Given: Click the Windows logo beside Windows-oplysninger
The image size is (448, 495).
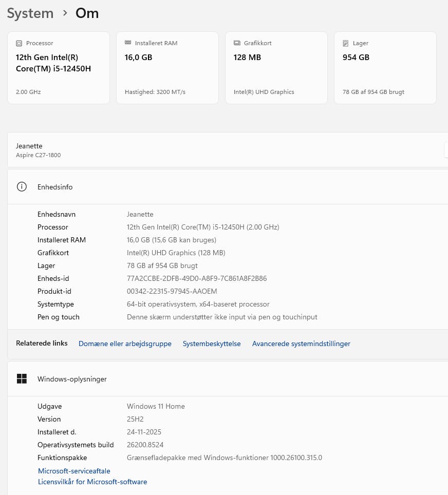Looking at the screenshot, I should pos(22,378).
